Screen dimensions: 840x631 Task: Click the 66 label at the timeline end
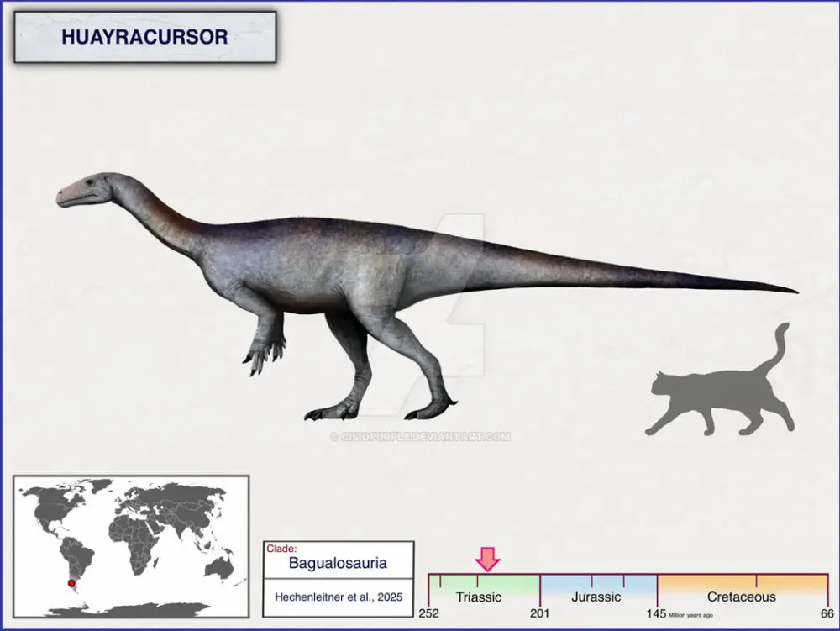(x=827, y=613)
